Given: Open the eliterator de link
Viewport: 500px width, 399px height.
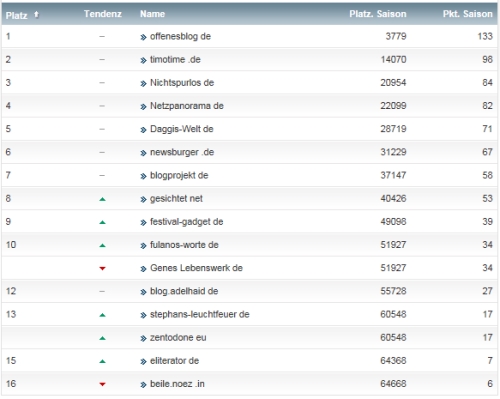Looking at the screenshot, I should coord(174,361).
